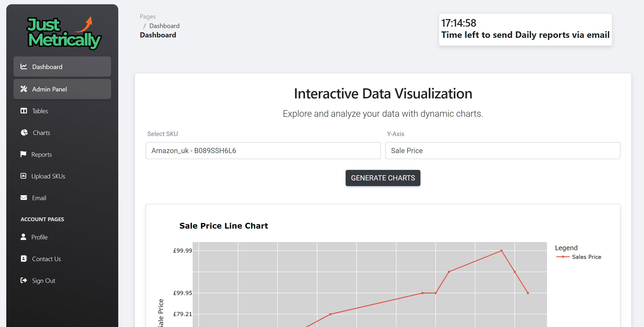Viewport: 644px width, 327px height.
Task: Sign Out of the account
Action: click(x=62, y=280)
